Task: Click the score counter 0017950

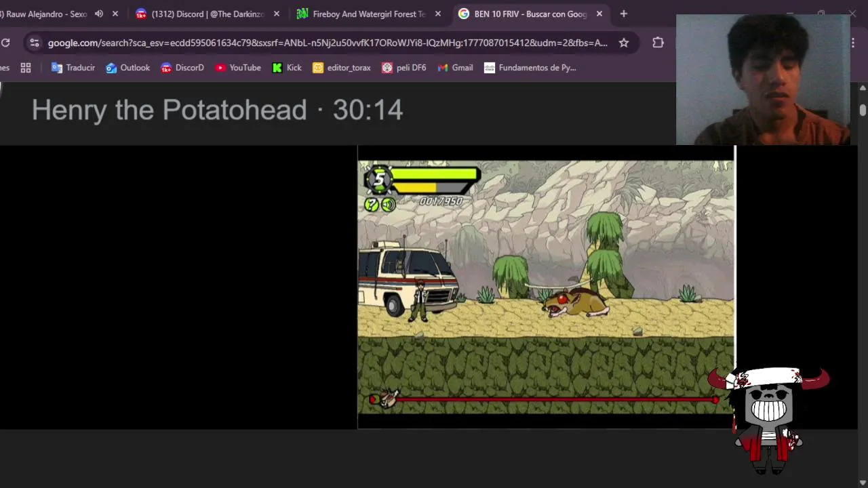Action: (441, 201)
